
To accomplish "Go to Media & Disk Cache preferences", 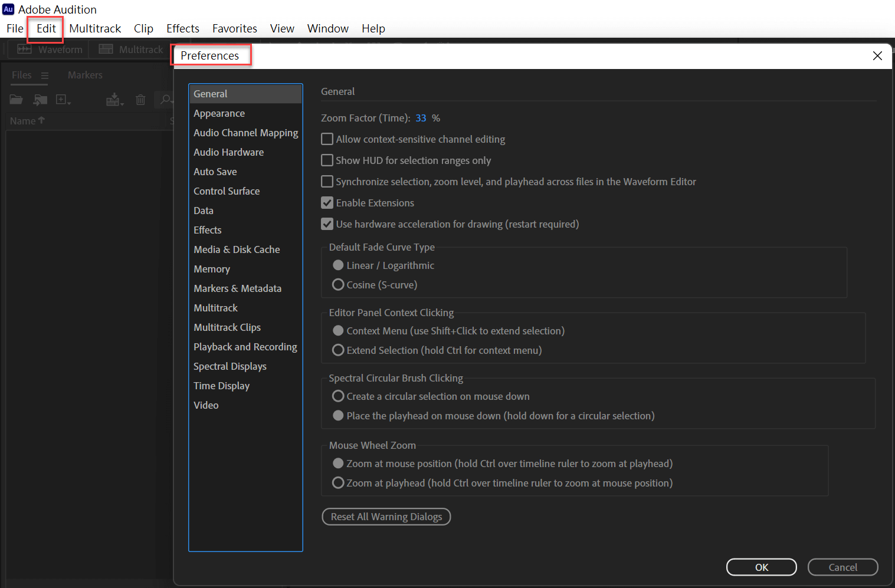I will 245,249.
